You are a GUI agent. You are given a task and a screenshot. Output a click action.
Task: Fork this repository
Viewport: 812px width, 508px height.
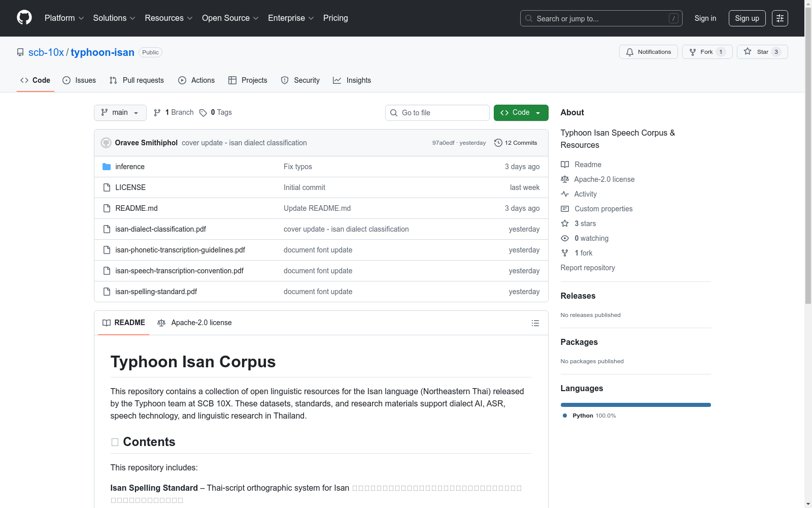coord(707,52)
